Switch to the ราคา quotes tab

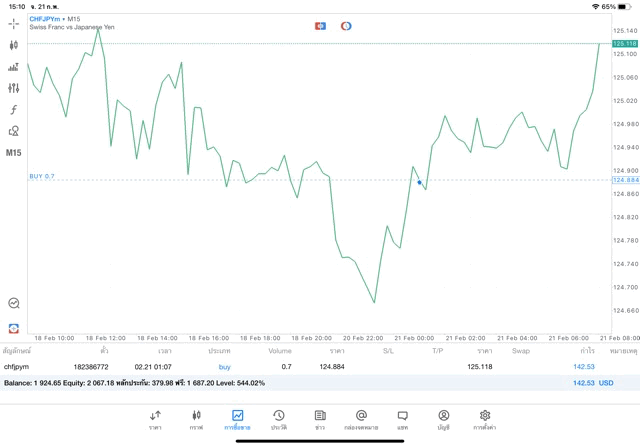155,419
